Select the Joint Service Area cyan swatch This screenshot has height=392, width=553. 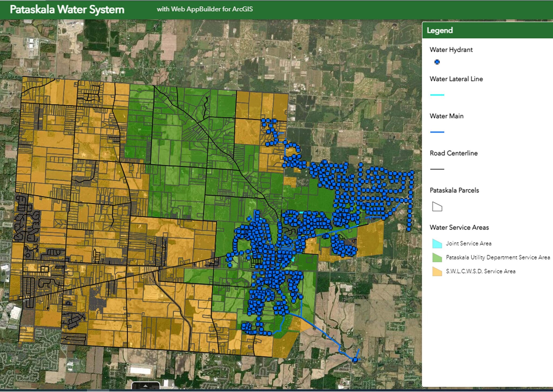pyautogui.click(x=437, y=244)
